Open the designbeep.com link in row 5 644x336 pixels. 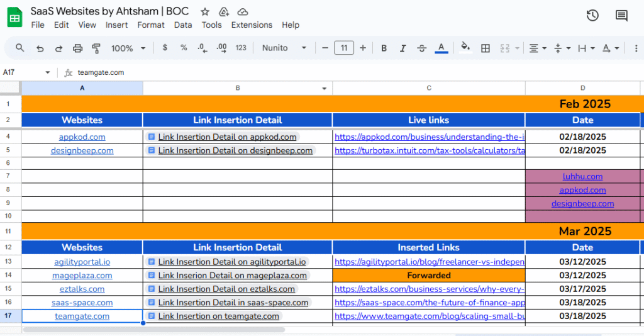tap(82, 151)
